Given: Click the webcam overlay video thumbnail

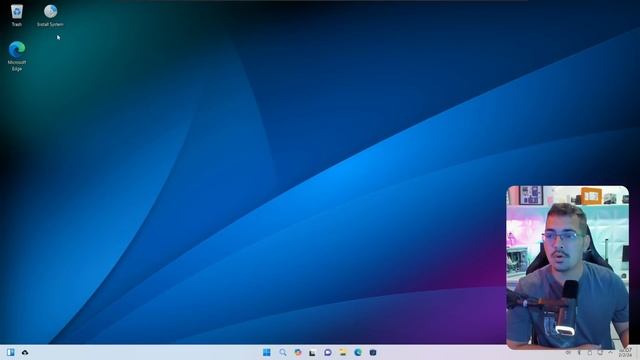Looking at the screenshot, I should pyautogui.click(x=567, y=267).
